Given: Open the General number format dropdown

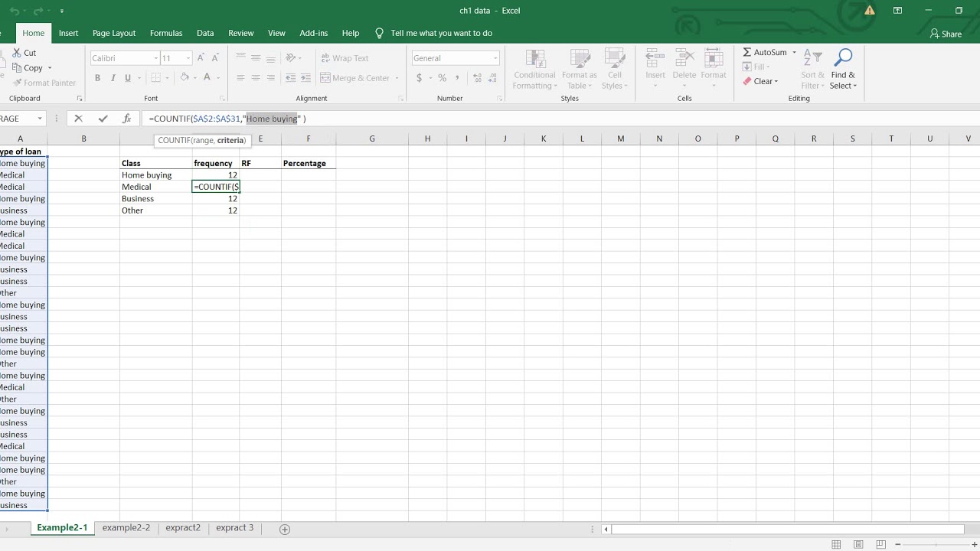Looking at the screenshot, I should [x=495, y=58].
